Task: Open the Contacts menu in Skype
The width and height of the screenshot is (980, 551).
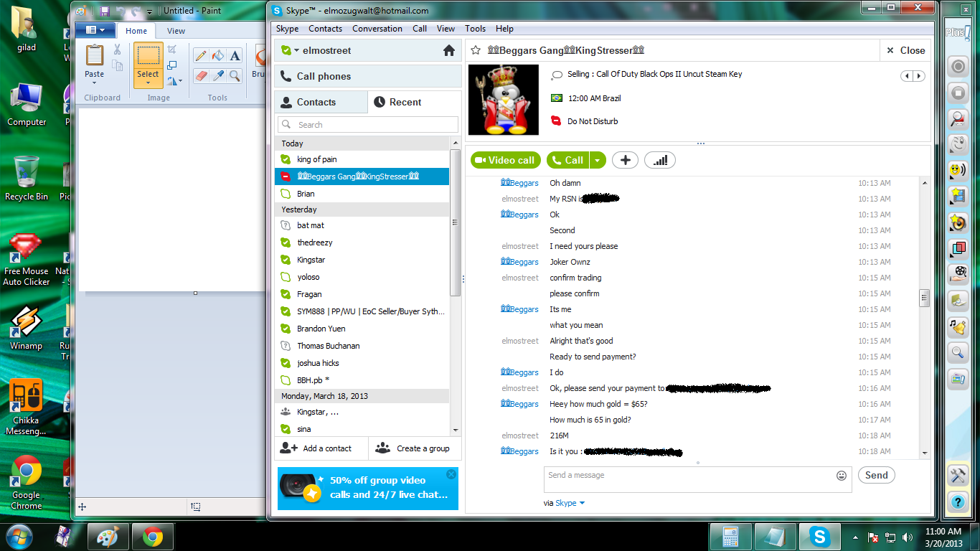Action: point(325,29)
